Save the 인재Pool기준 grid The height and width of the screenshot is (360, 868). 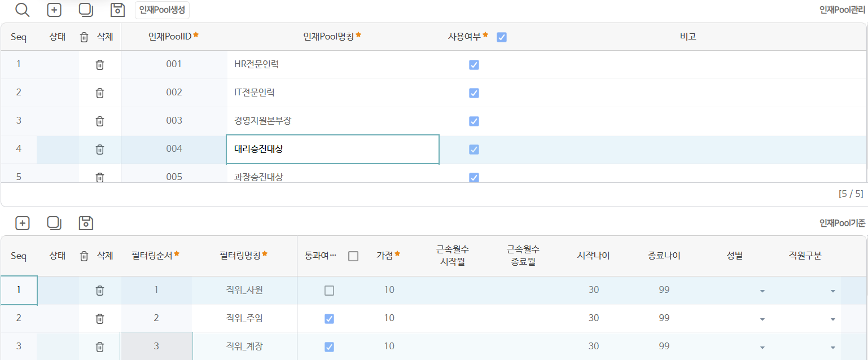coord(86,223)
